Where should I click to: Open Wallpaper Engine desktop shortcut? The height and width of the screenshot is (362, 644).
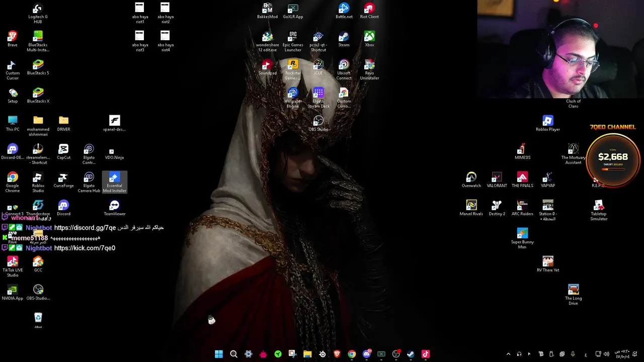pos(293,98)
